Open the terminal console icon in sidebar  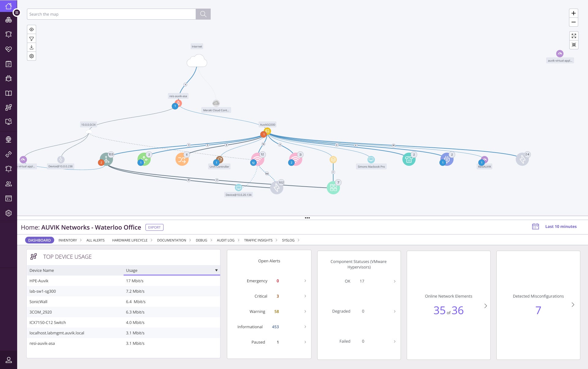[x=9, y=199]
